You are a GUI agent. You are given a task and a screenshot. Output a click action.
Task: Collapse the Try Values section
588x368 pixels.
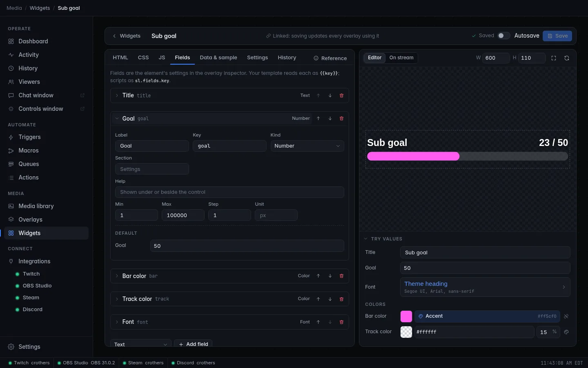pyautogui.click(x=383, y=239)
